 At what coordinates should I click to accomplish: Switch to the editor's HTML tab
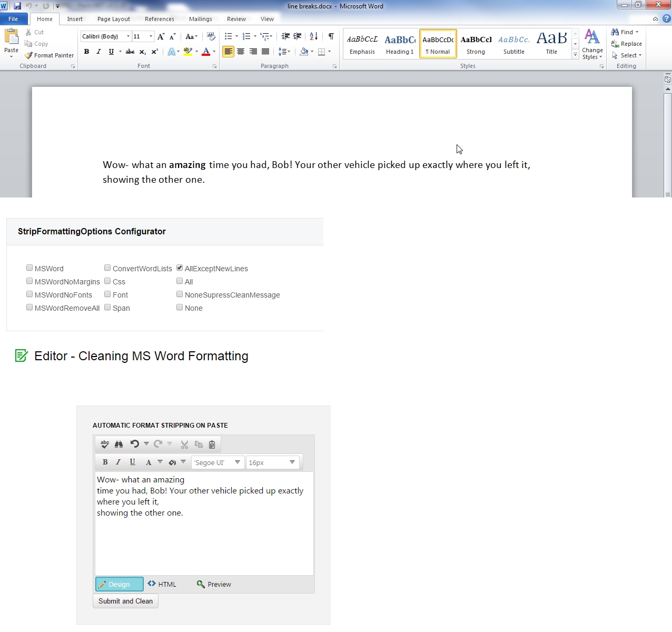162,584
